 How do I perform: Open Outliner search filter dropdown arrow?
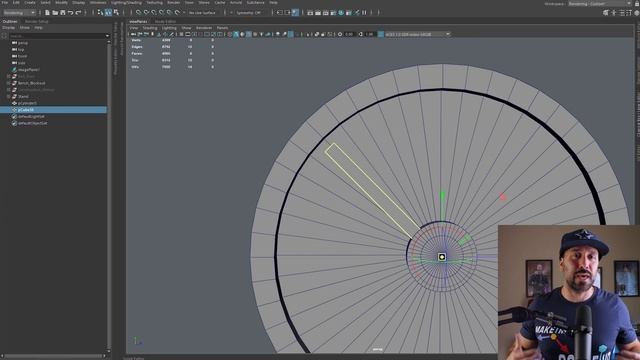[107, 36]
